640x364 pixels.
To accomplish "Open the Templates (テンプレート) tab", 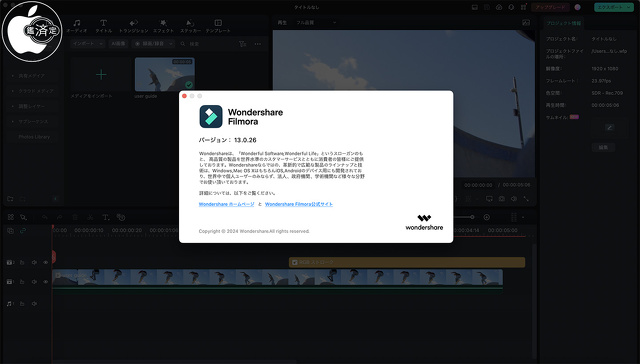I will pos(218,26).
